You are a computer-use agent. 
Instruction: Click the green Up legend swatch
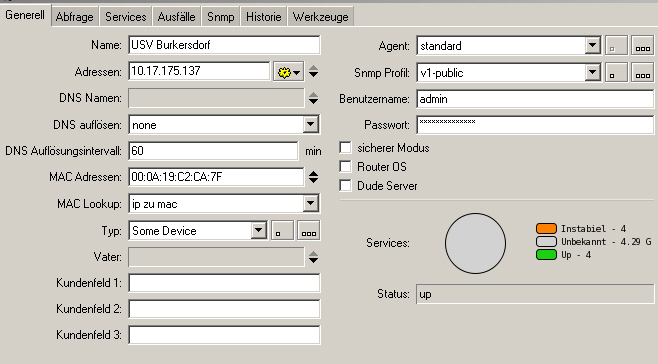point(546,254)
